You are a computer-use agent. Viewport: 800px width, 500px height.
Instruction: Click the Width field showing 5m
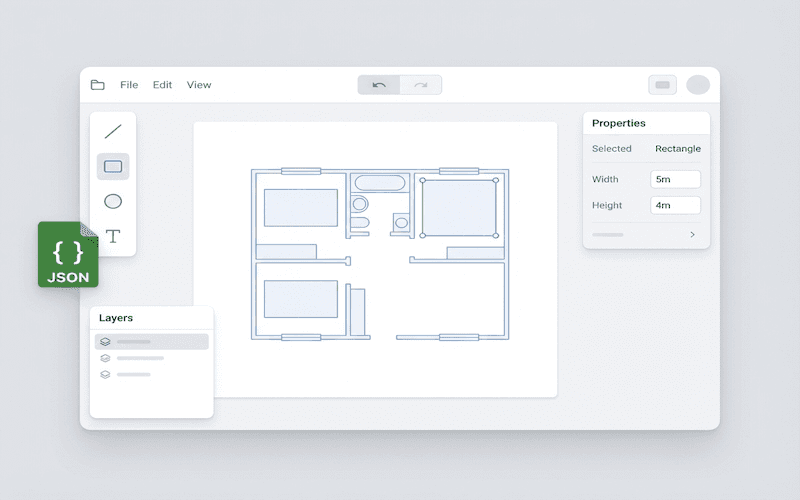(x=676, y=179)
